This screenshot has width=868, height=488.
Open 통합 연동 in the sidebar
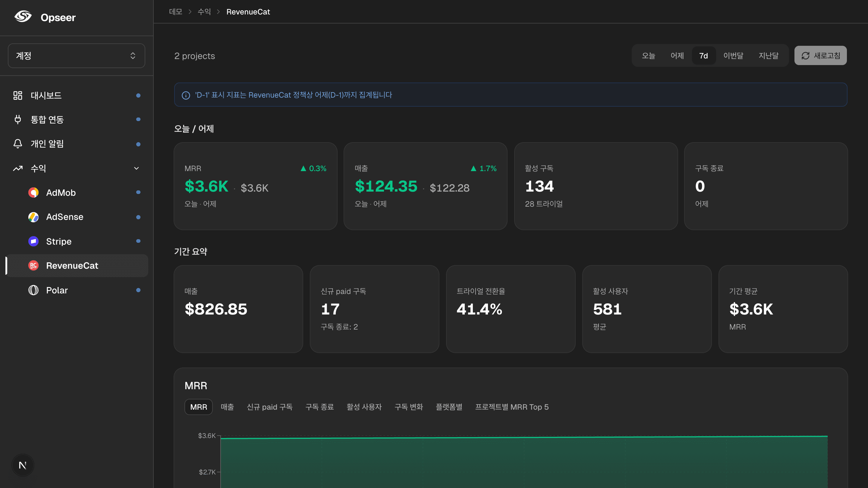[x=77, y=119]
